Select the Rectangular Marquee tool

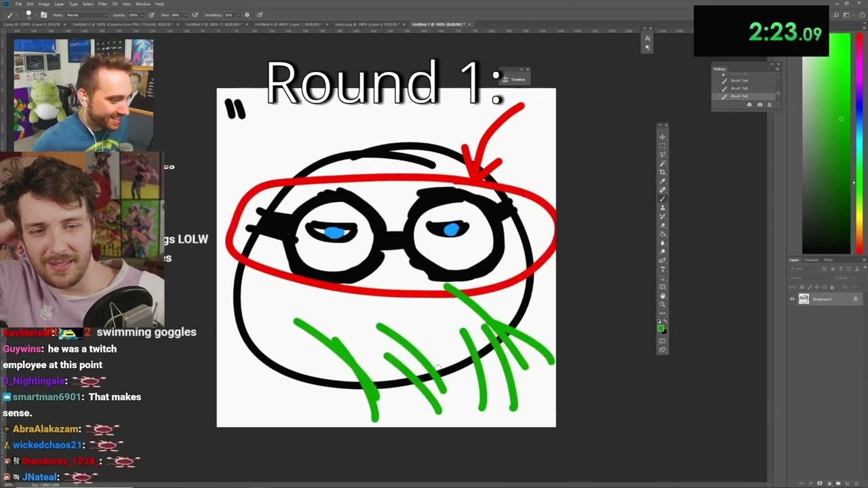[x=663, y=146]
